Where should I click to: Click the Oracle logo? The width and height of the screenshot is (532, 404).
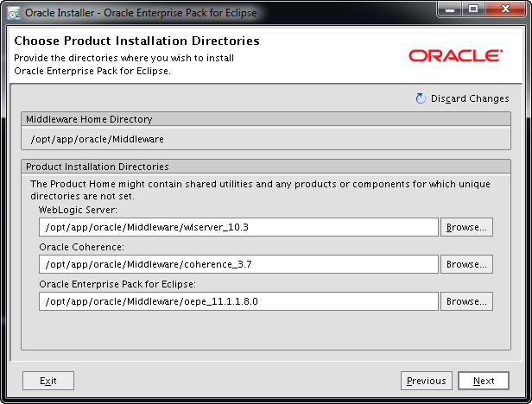click(x=455, y=55)
